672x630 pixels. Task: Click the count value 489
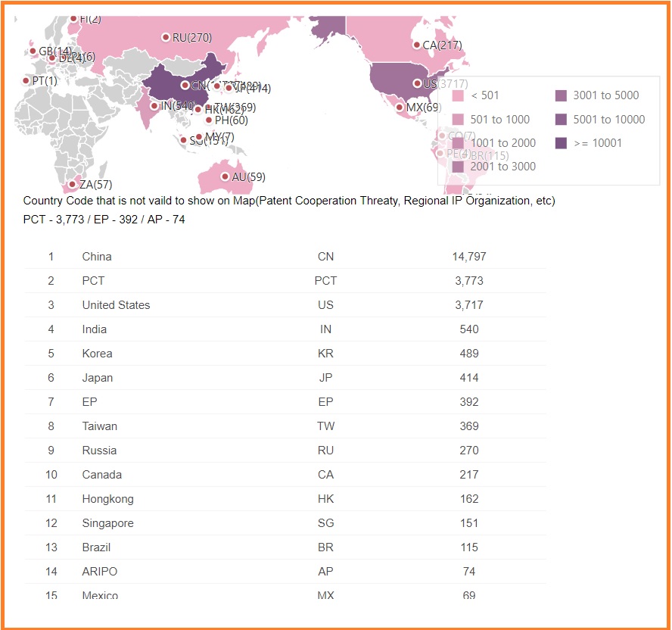(469, 354)
